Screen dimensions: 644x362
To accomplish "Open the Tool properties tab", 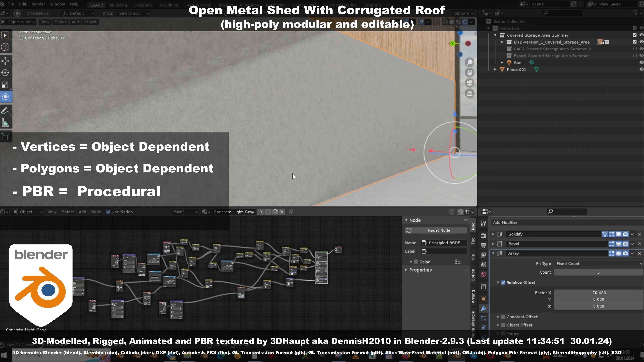I will tap(483, 224).
